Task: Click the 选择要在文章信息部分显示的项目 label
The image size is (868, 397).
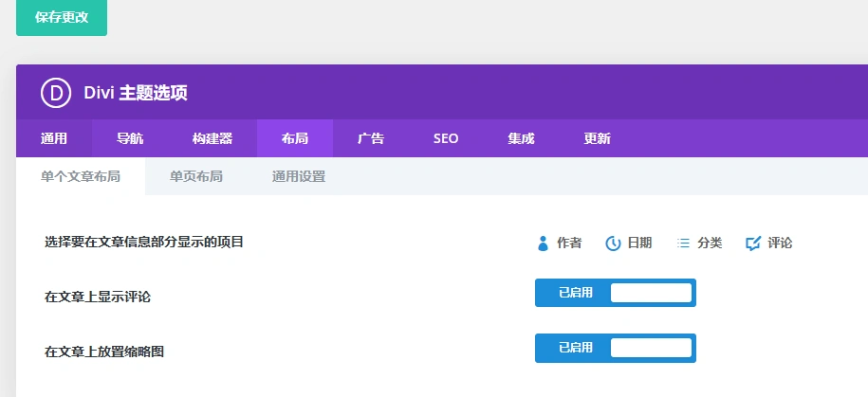Action: [x=144, y=242]
